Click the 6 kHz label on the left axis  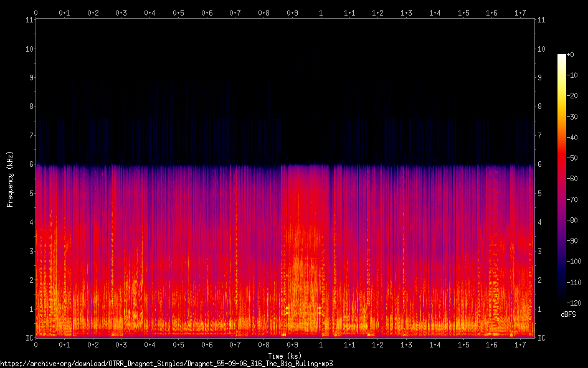pos(30,164)
